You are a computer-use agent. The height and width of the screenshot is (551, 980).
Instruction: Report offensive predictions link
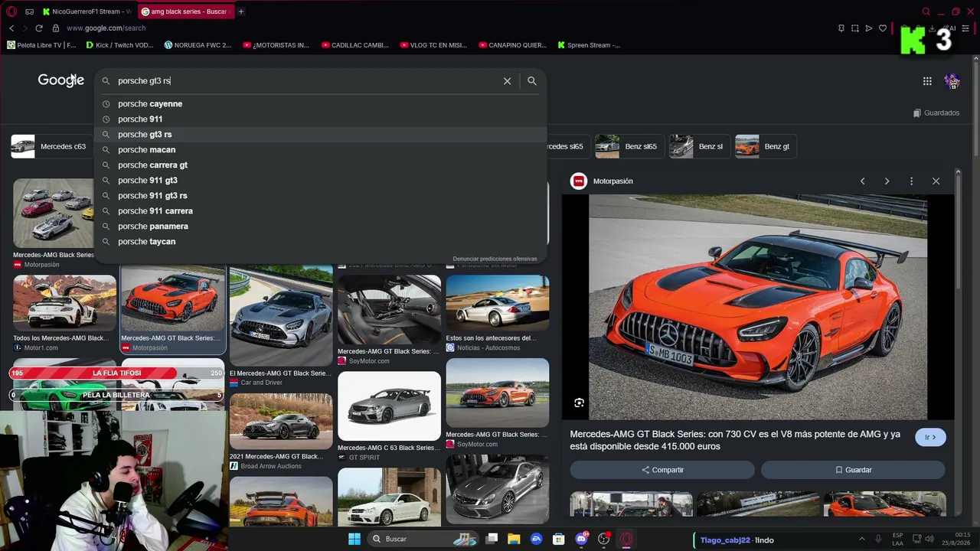(495, 259)
